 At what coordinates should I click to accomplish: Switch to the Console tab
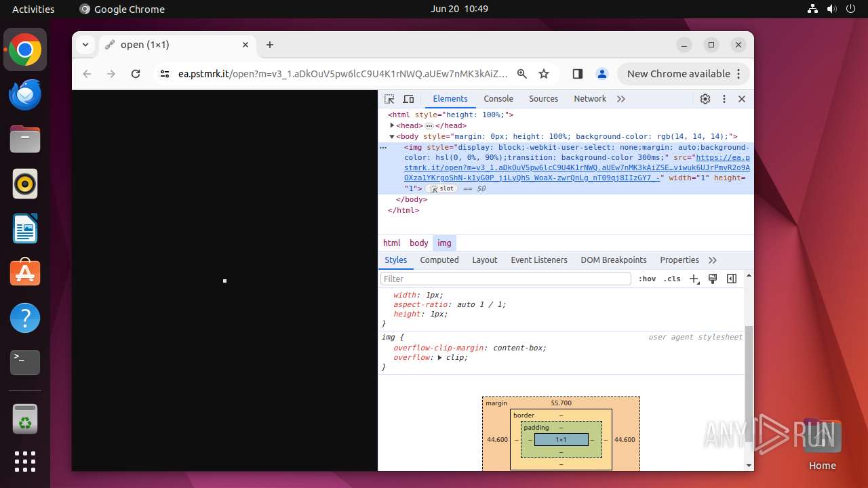pos(498,99)
